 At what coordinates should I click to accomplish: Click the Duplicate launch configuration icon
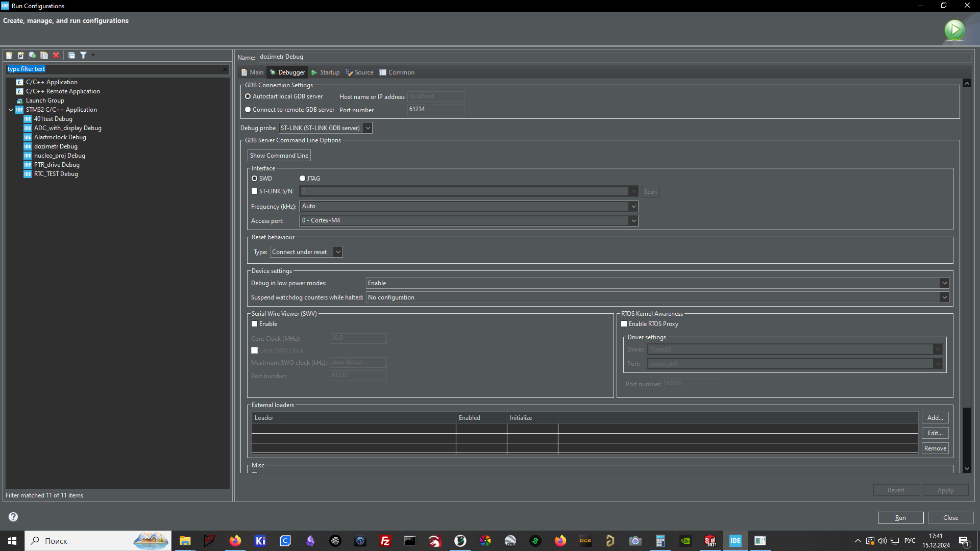44,55
